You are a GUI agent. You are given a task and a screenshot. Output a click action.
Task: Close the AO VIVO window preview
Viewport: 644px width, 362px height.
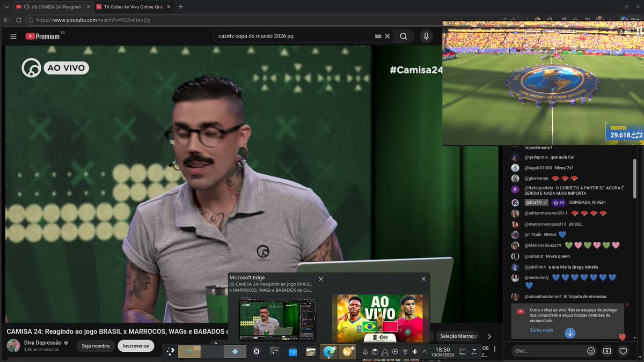click(x=423, y=279)
